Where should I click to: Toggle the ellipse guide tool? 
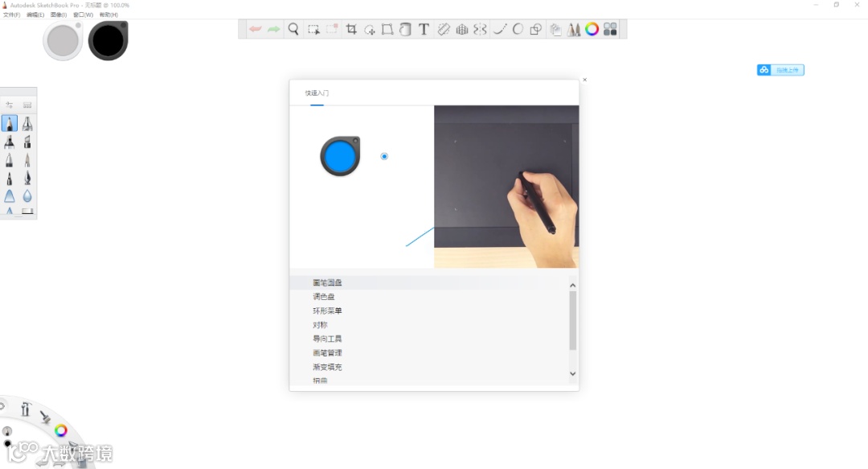(518, 30)
